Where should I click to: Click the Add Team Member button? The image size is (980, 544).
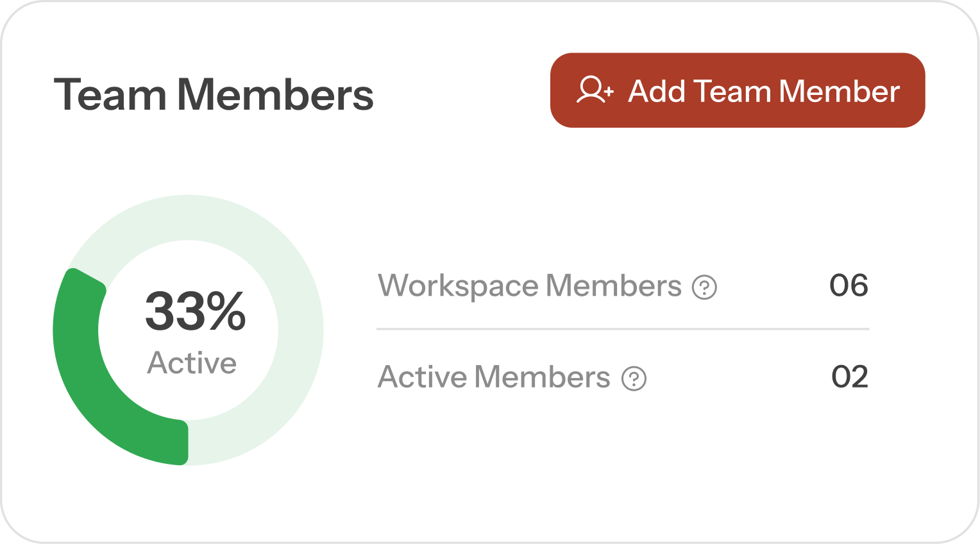click(x=738, y=90)
